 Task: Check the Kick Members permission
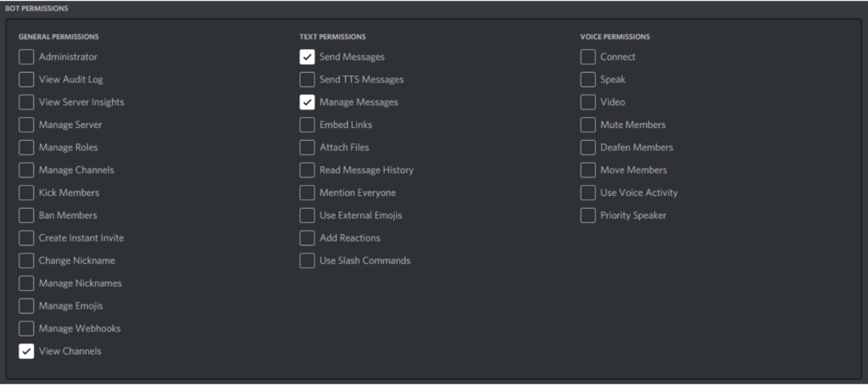coord(26,192)
